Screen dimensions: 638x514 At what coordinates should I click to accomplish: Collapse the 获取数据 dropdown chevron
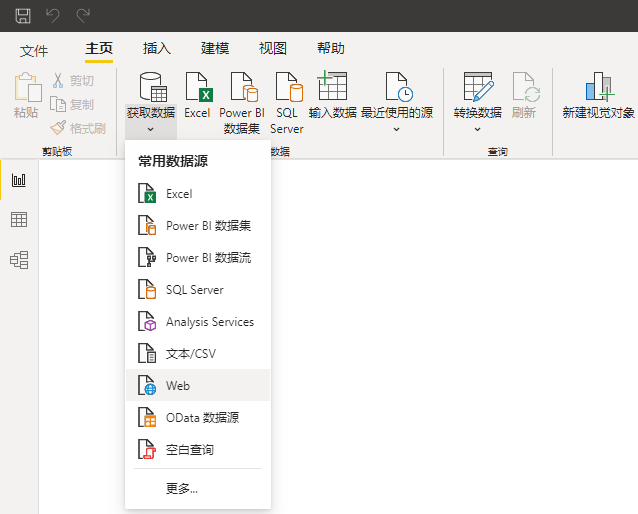tap(151, 129)
